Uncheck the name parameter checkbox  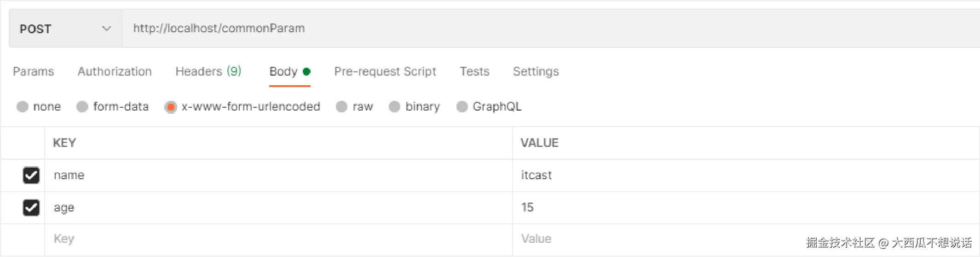coord(31,175)
